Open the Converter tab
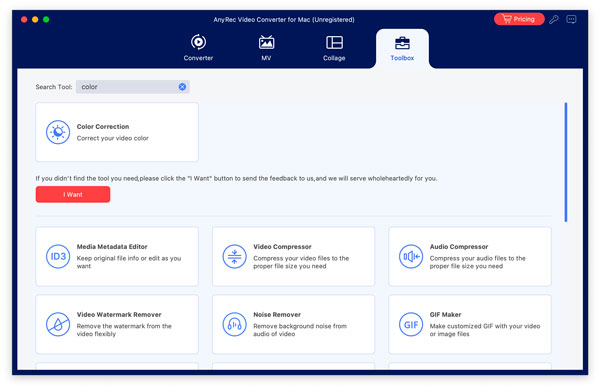 (198, 48)
